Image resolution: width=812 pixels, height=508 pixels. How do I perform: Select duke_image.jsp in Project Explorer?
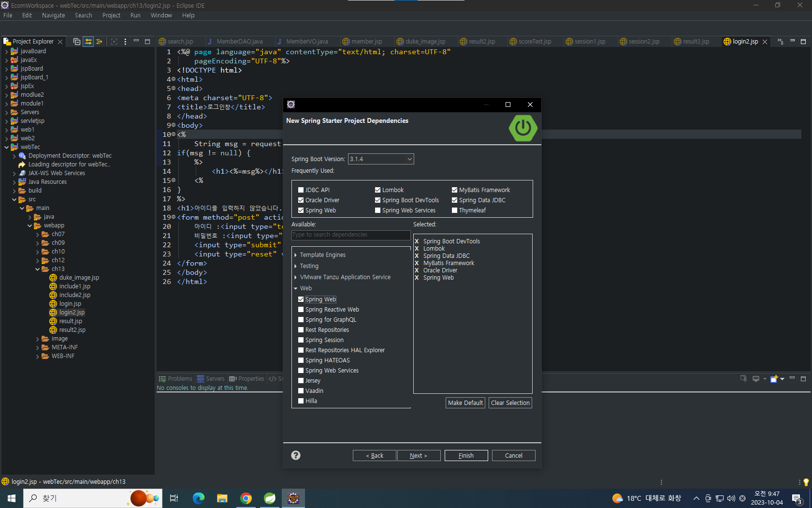pos(79,278)
